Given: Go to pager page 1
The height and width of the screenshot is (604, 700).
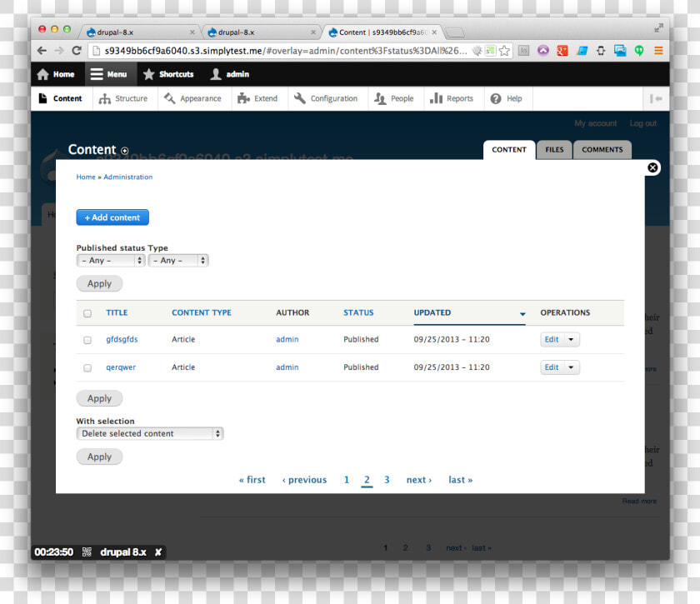Looking at the screenshot, I should pos(347,480).
